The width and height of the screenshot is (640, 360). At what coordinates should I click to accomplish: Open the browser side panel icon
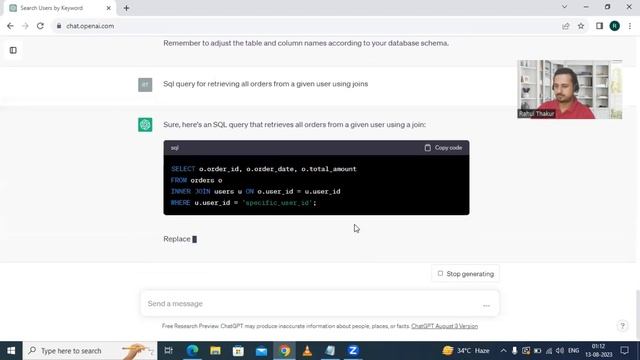coord(599,26)
